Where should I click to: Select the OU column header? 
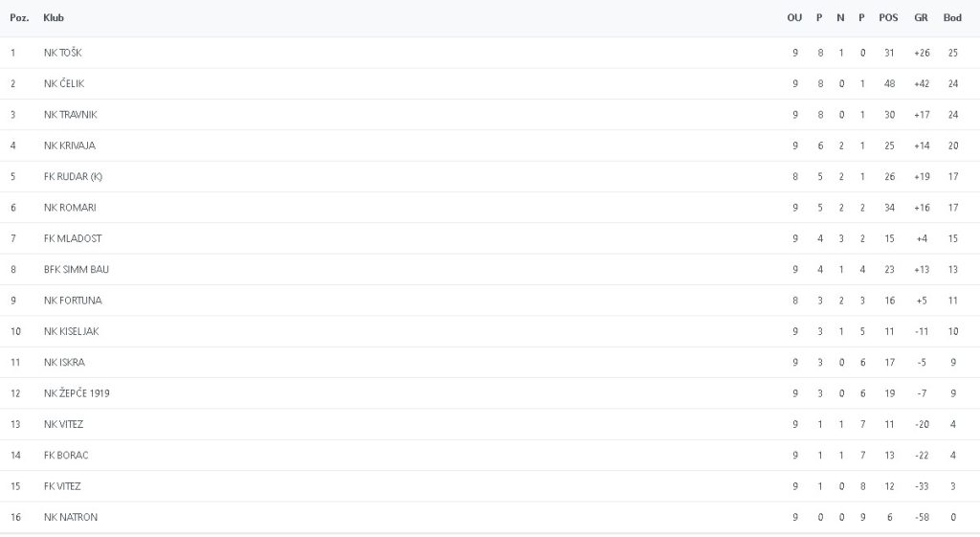(794, 18)
